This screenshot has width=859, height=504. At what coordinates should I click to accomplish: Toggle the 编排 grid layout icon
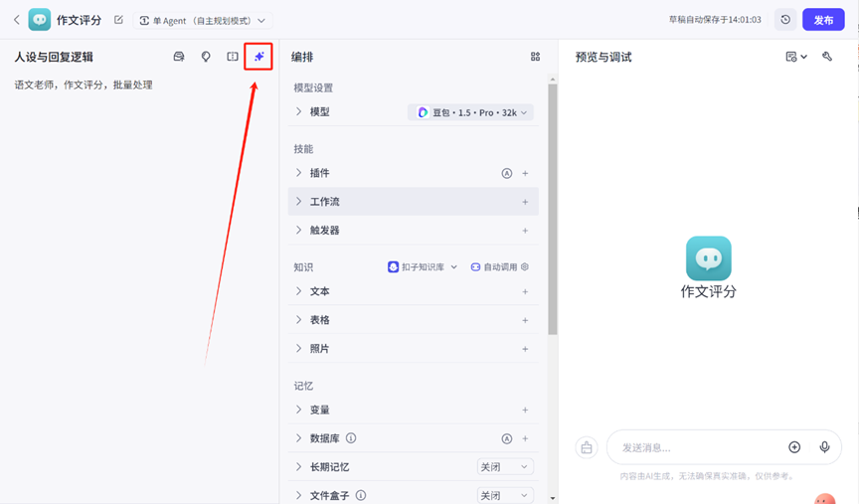coord(535,57)
